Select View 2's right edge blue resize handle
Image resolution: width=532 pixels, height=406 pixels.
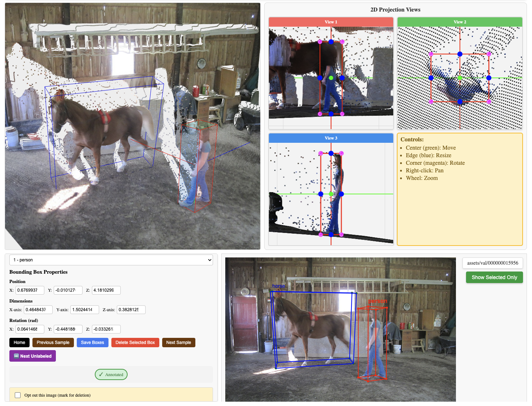(x=489, y=78)
